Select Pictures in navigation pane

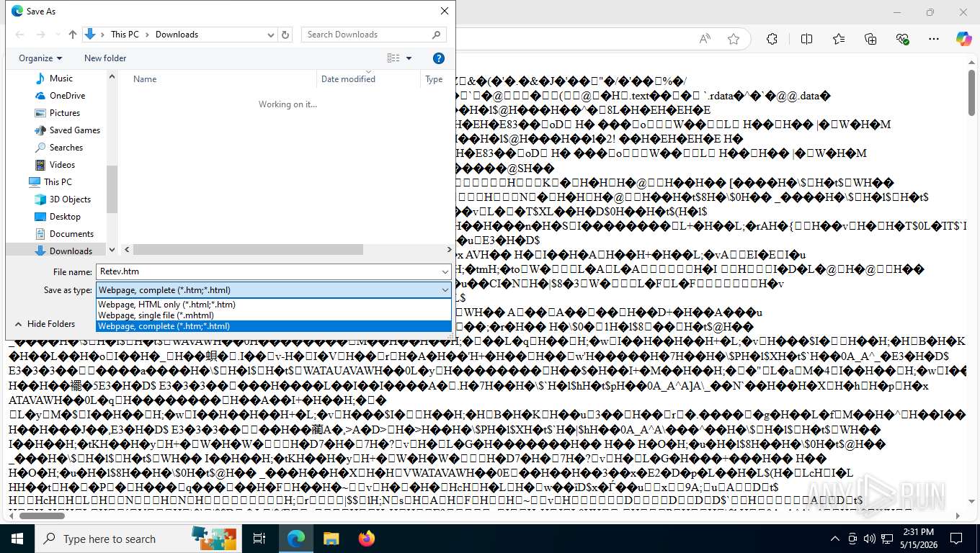tap(64, 113)
